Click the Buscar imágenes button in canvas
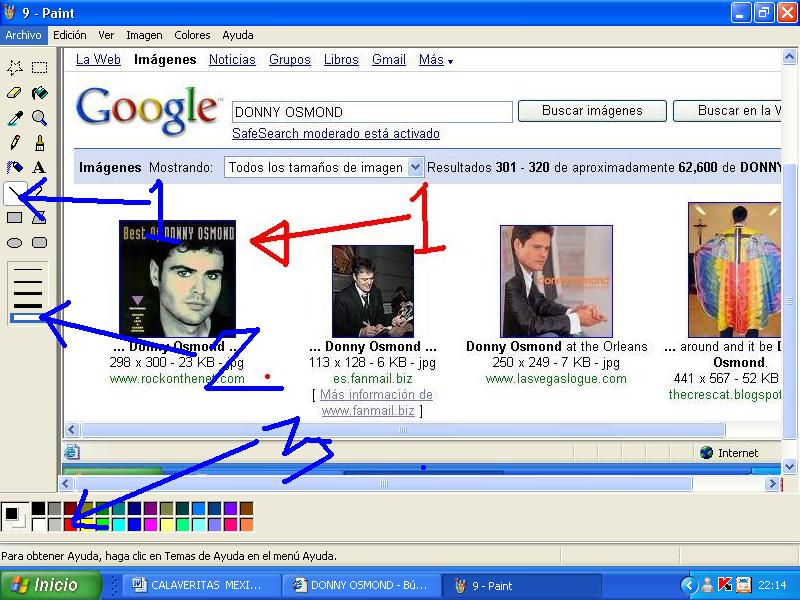 592,111
